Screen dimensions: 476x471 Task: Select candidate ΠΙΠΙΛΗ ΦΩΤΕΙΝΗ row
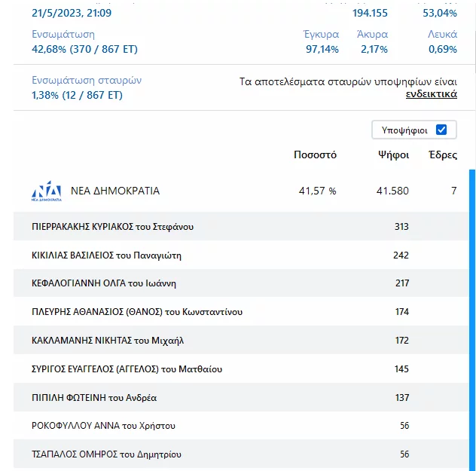(x=94, y=397)
